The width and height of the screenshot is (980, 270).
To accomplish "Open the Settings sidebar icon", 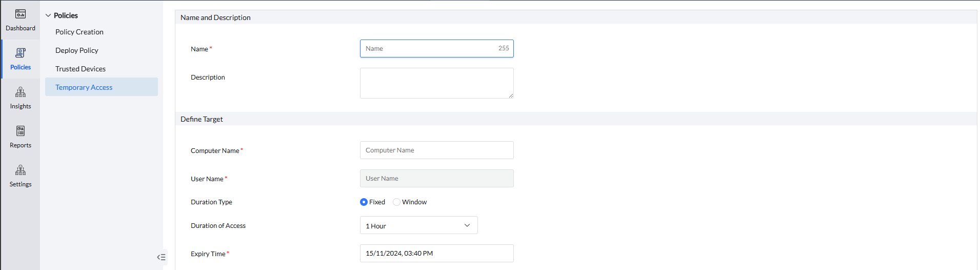I will coord(21,170).
